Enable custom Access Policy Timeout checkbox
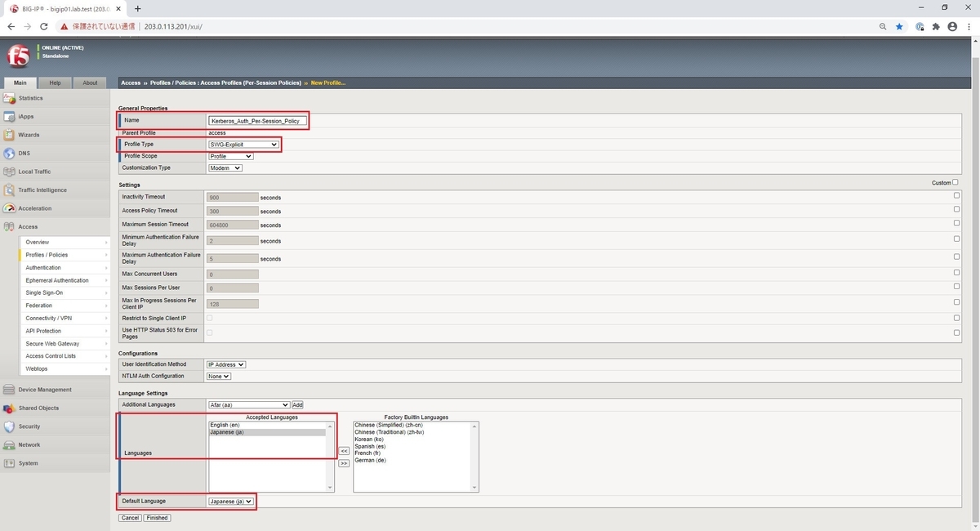 [956, 210]
